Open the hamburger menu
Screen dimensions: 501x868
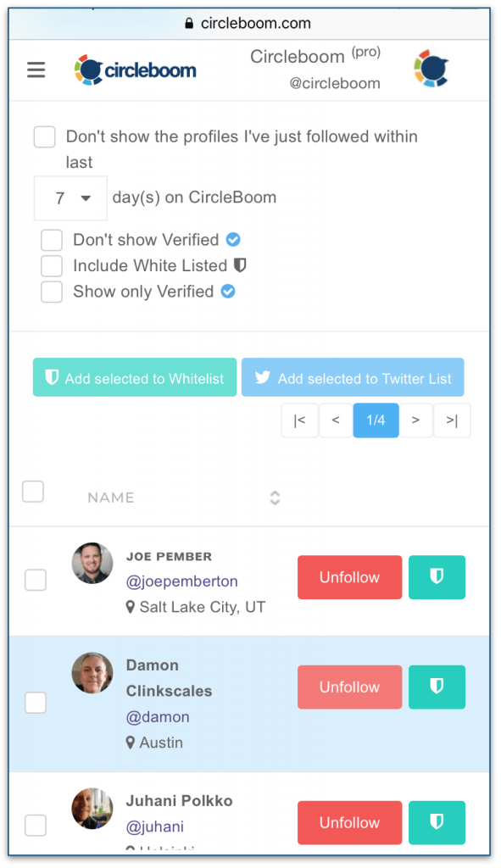(36, 70)
